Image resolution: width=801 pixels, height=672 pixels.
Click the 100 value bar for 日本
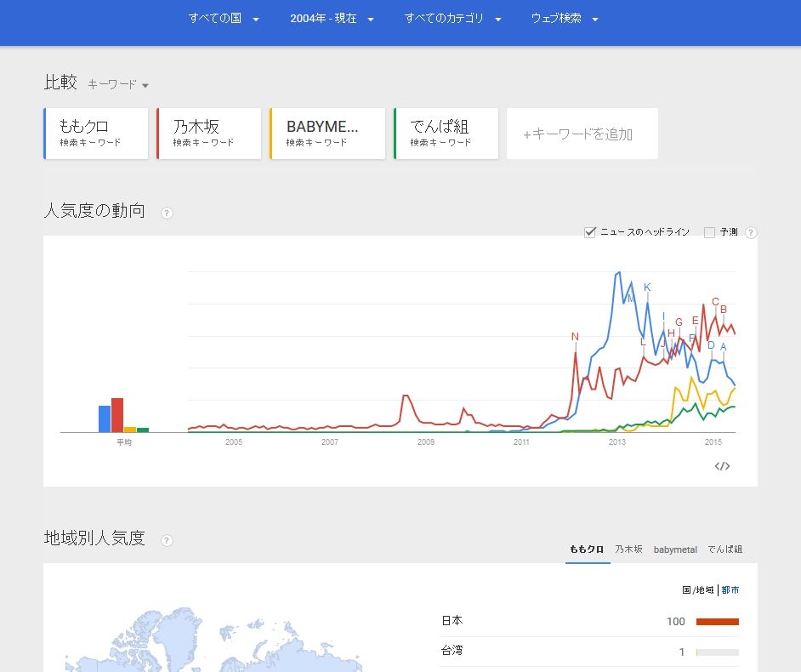(717, 622)
